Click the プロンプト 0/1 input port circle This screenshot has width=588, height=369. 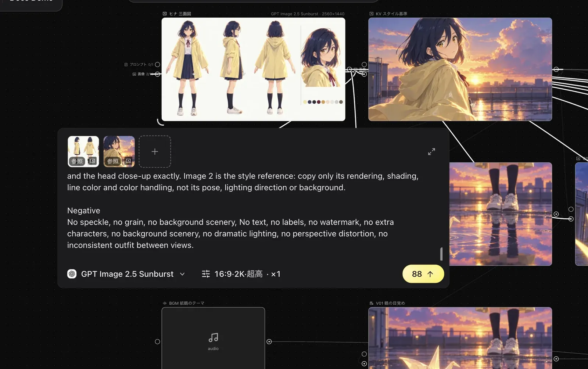click(157, 64)
